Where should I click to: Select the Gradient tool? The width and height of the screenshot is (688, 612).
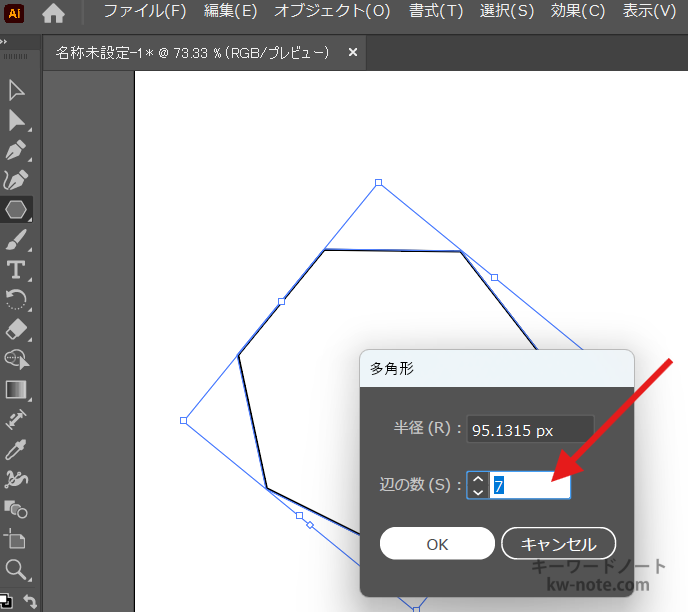coord(16,389)
